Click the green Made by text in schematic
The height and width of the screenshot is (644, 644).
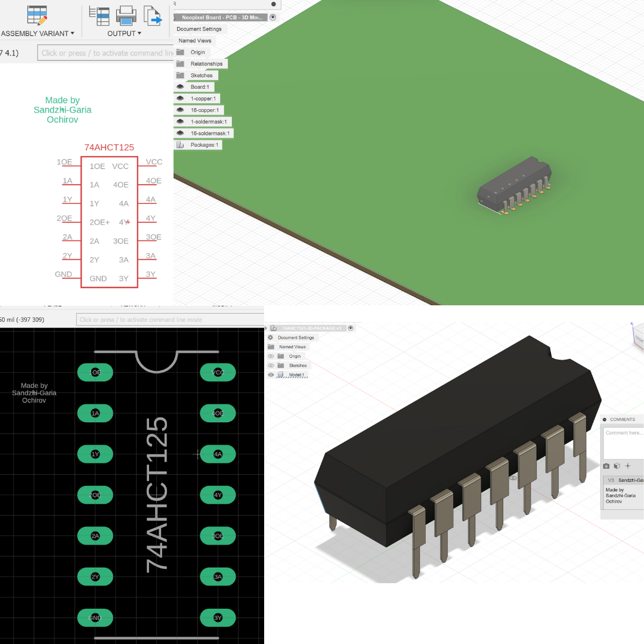click(x=63, y=110)
